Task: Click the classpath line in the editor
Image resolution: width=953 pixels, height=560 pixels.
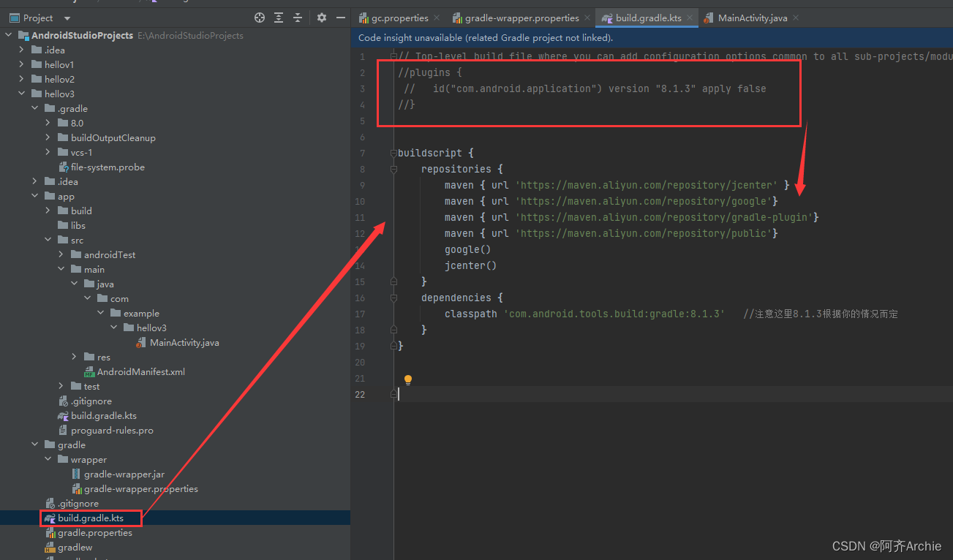Action: (x=584, y=314)
